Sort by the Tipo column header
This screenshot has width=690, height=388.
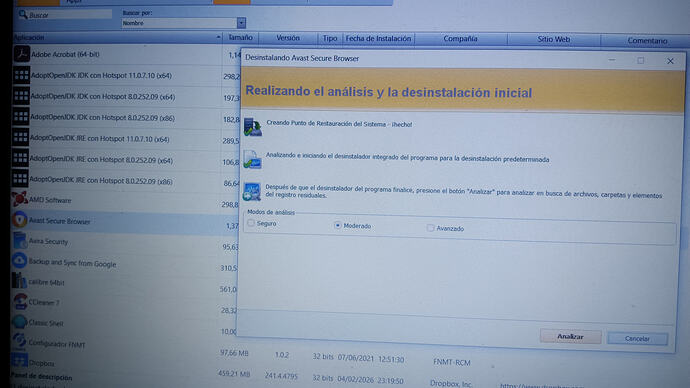pos(330,39)
